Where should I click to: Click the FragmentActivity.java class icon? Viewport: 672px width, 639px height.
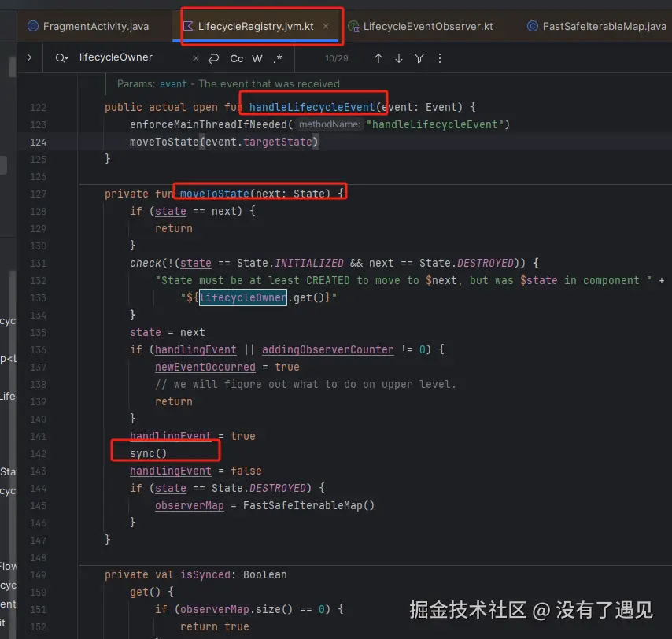coord(33,26)
